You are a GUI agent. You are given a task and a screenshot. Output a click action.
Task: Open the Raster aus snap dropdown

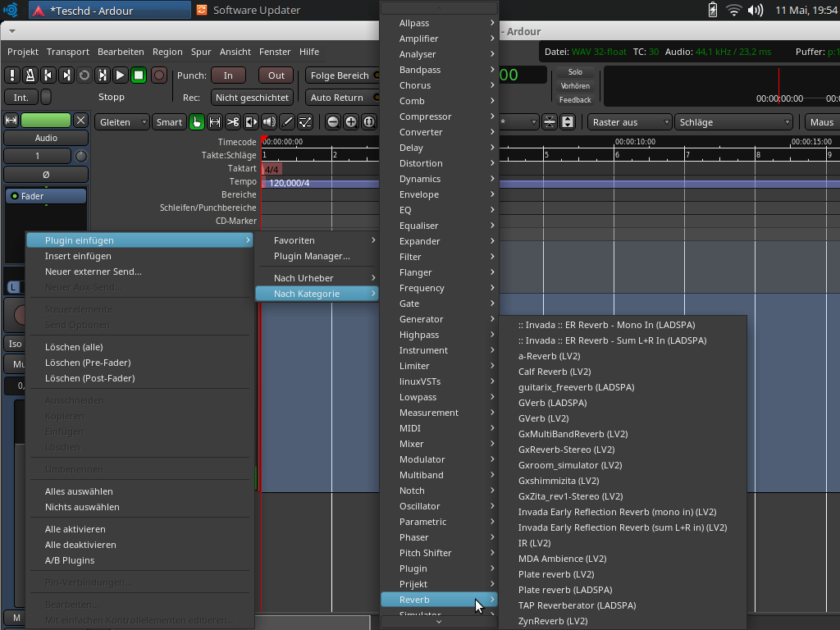[x=629, y=122]
